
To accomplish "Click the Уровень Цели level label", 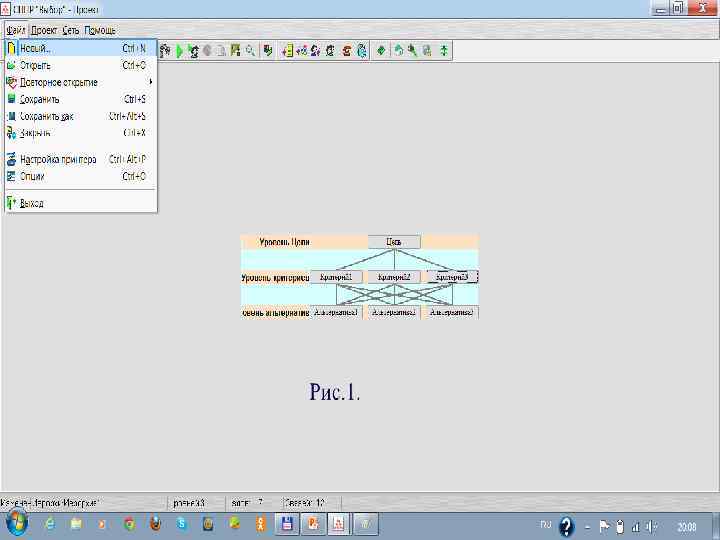I will coord(284,242).
